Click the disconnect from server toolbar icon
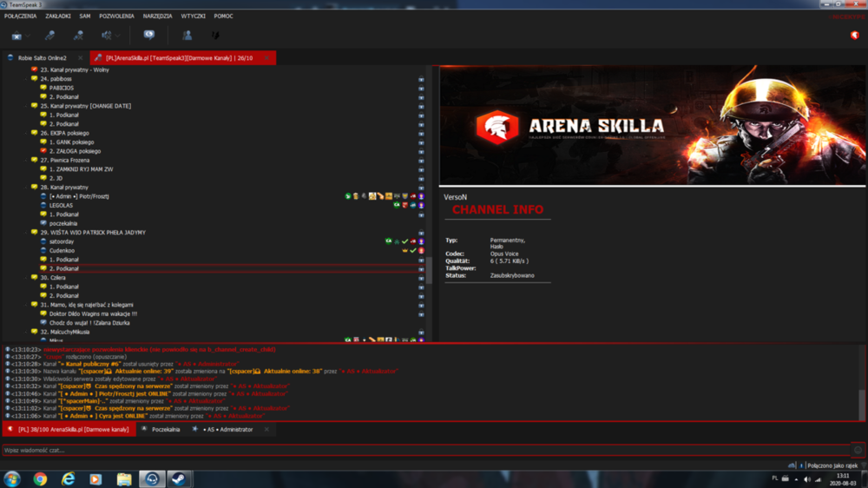Viewport: 868px width, 488px height. click(x=16, y=36)
